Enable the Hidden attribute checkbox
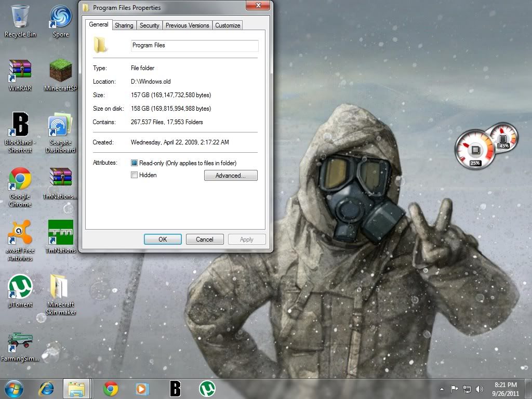 [135, 175]
